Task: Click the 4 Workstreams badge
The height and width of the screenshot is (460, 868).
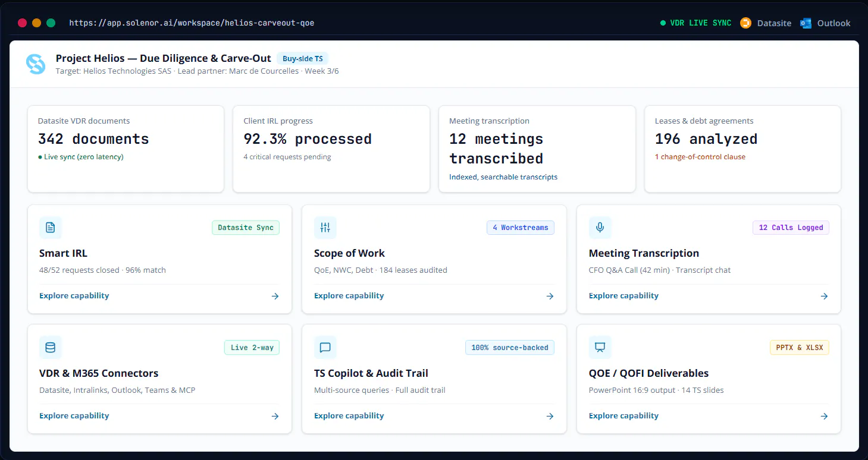Action: point(521,228)
